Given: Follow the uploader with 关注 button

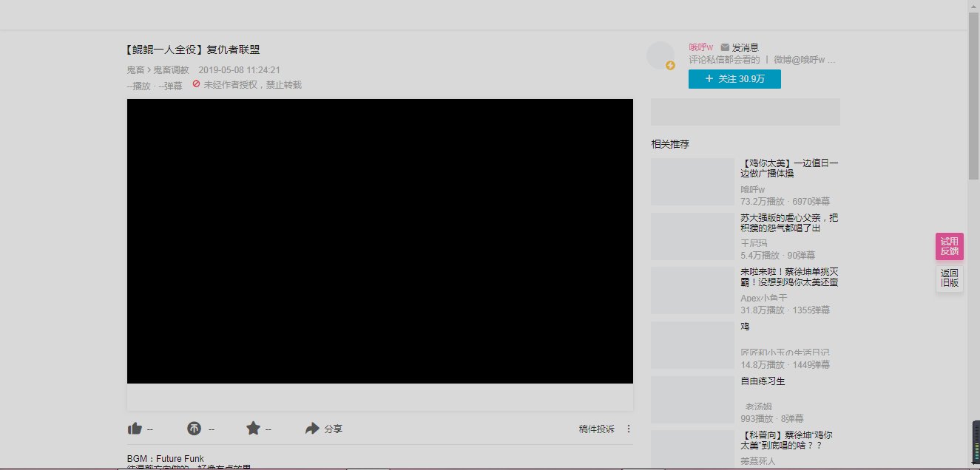Looking at the screenshot, I should coord(734,79).
